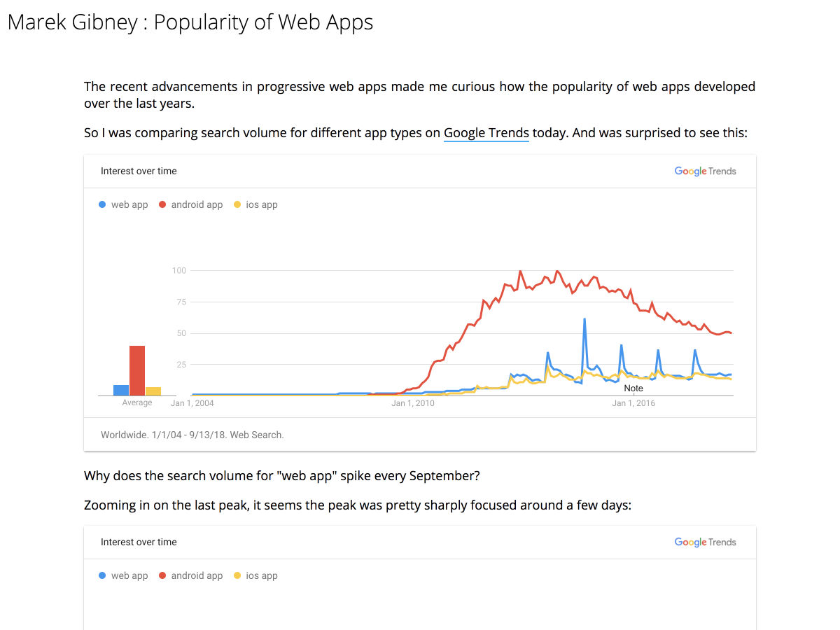Click the Jan 1, 2016 axis label
Viewport: 840px width, 630px height.
(x=633, y=403)
